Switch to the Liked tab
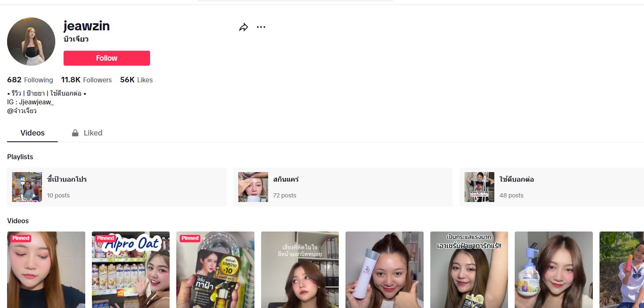 87,133
